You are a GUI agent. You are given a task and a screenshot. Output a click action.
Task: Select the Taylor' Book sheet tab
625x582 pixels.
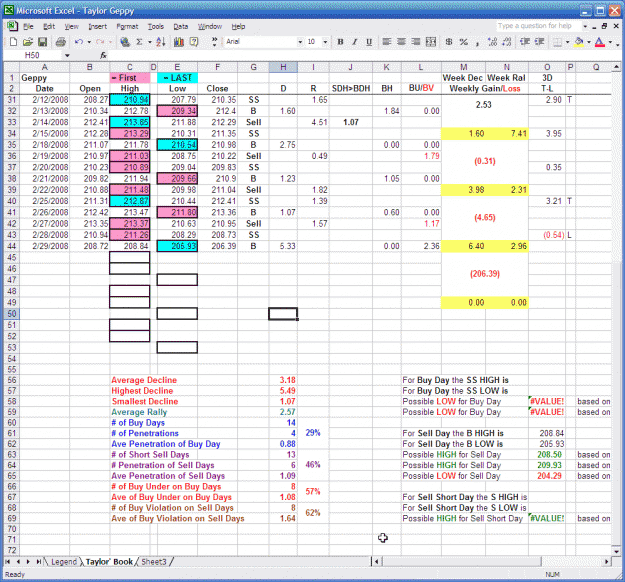(109, 562)
